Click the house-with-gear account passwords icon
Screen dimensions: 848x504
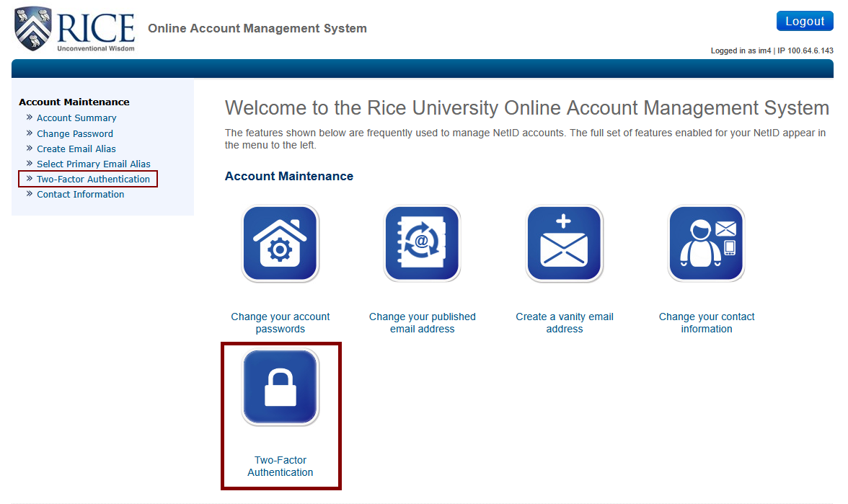click(280, 243)
